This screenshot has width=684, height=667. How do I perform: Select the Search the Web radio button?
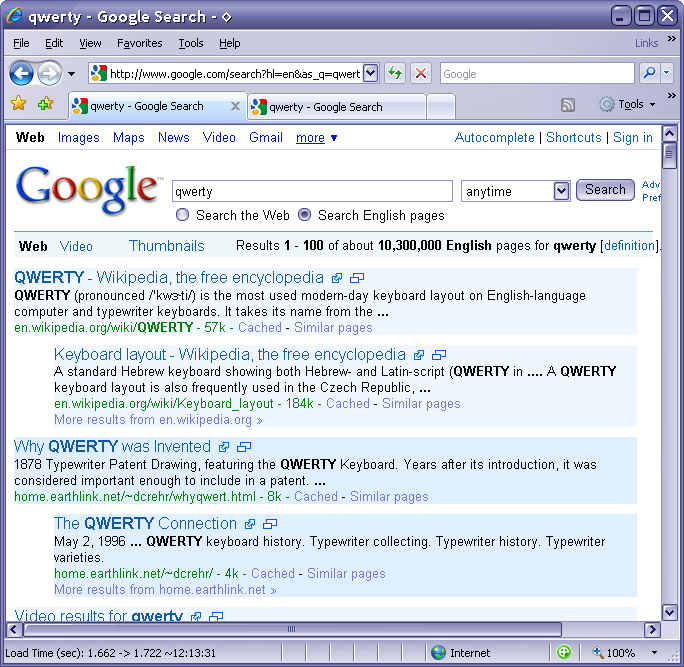click(182, 215)
